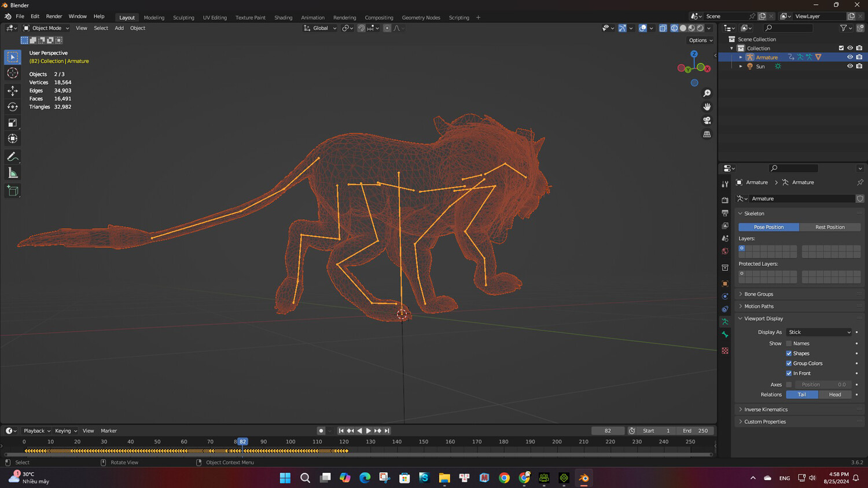Hide the Armature object in outliner
This screenshot has height=488, width=868.
pos(850,57)
